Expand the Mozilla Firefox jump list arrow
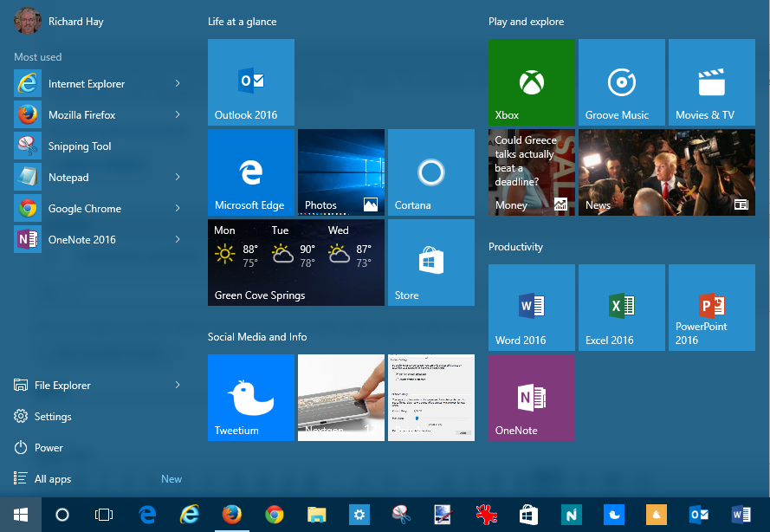The width and height of the screenshot is (770, 532). (x=178, y=115)
